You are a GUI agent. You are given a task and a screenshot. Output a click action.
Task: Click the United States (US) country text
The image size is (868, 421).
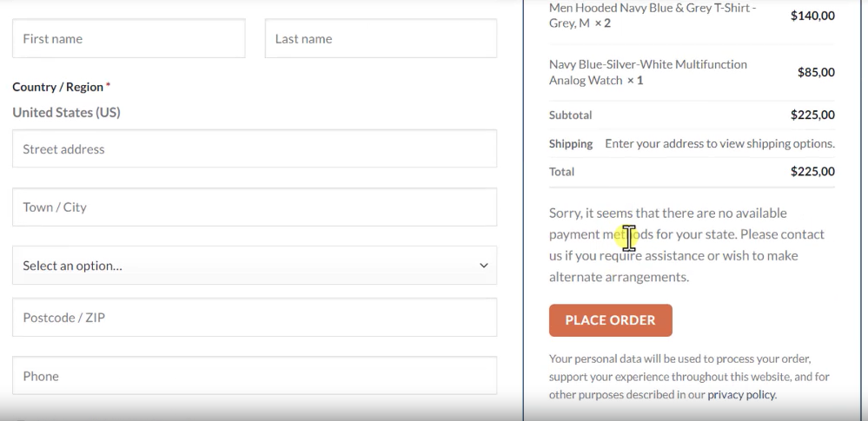(x=66, y=113)
